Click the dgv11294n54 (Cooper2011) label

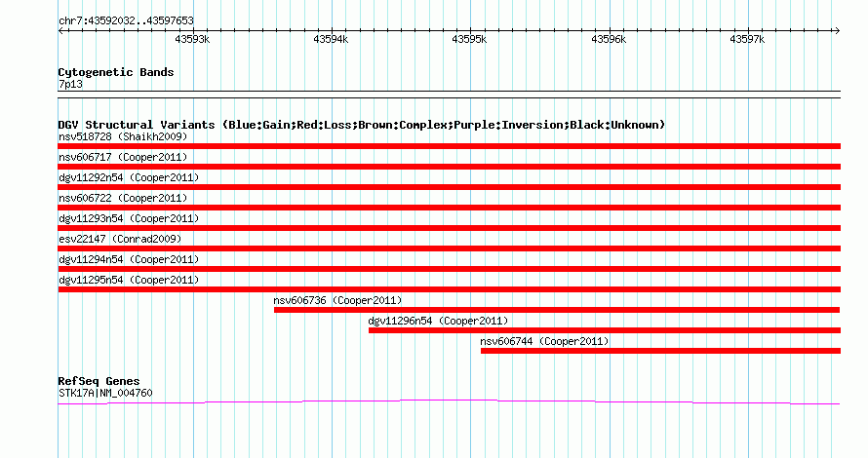(x=129, y=259)
